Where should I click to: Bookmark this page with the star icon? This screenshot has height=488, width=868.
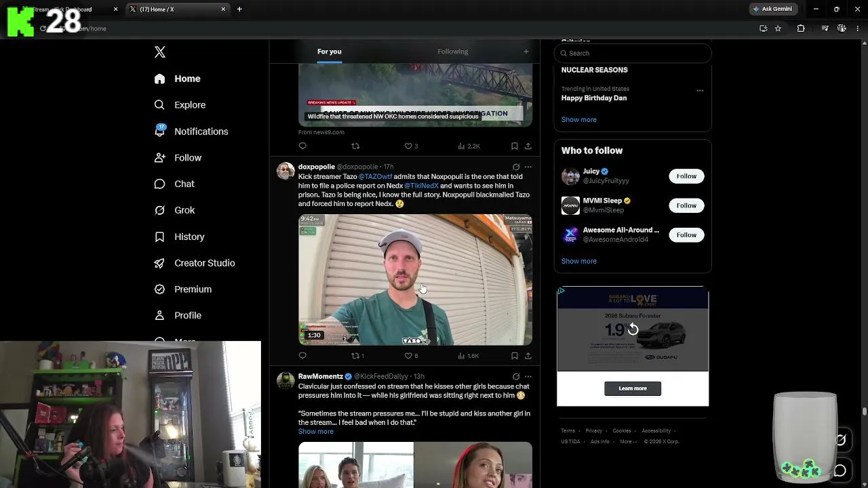[x=778, y=28]
